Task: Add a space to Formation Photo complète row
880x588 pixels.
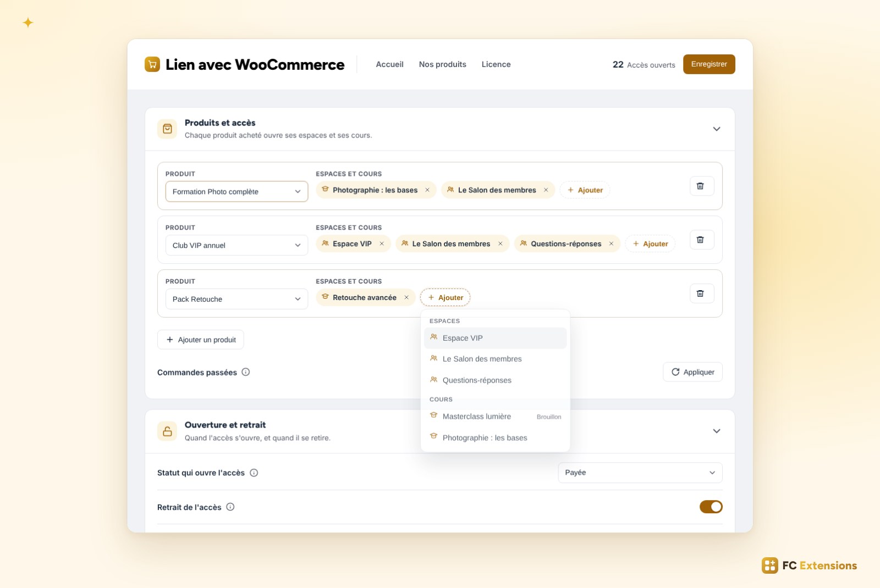Action: point(585,190)
